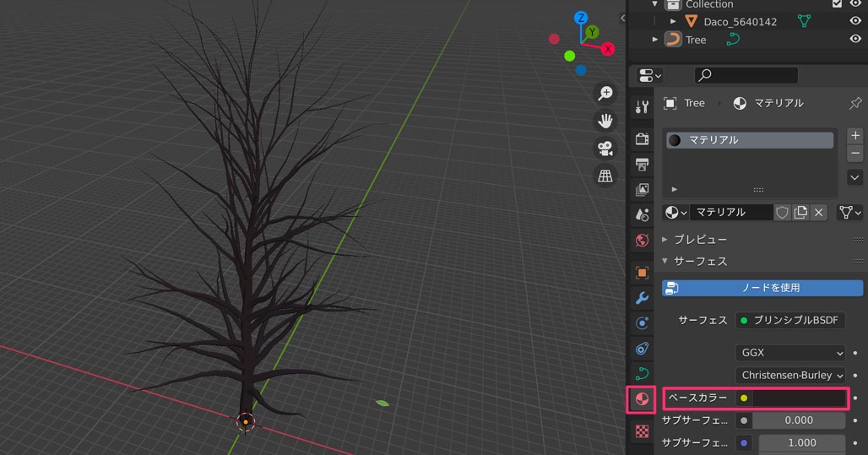
Task: Open the Material properties tab icon
Action: (x=642, y=399)
